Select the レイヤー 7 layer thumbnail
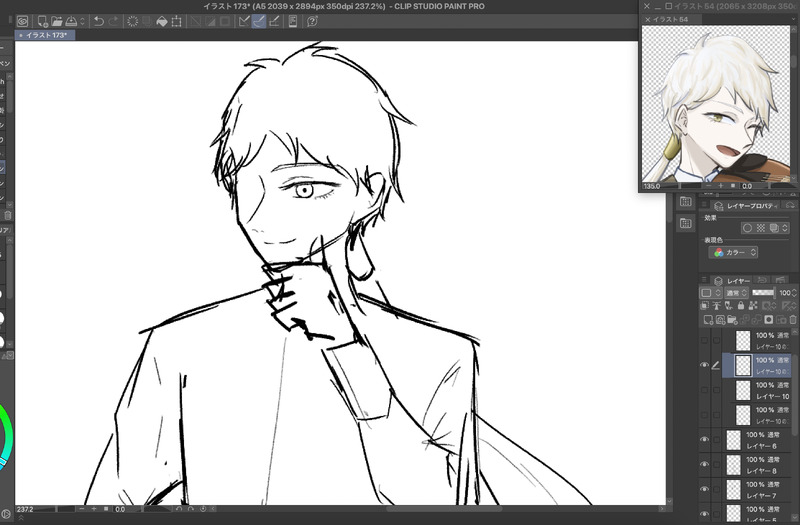800x525 pixels. pos(734,490)
